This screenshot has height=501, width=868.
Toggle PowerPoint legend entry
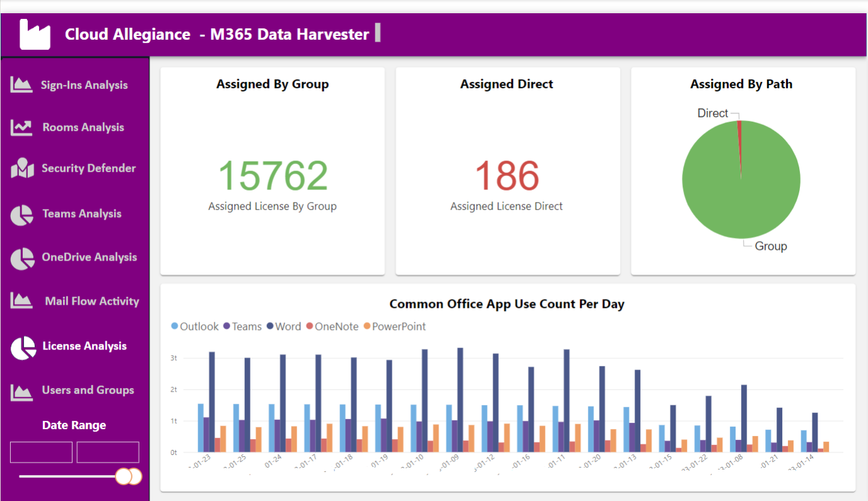click(x=394, y=326)
